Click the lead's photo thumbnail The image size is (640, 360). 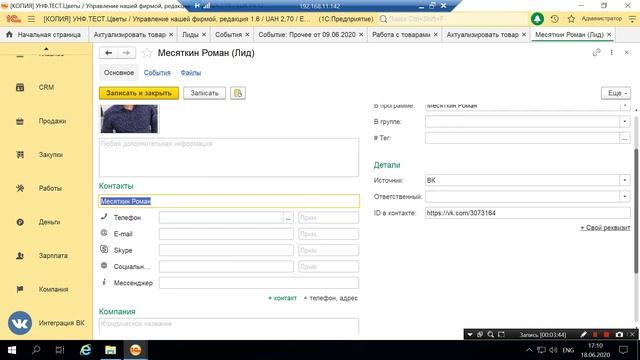(x=129, y=119)
